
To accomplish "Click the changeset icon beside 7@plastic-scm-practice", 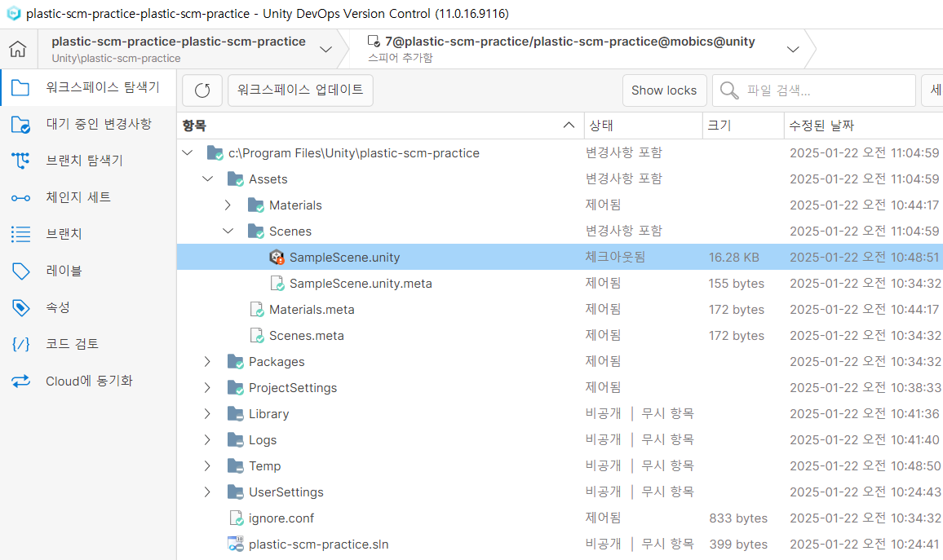I will (374, 42).
